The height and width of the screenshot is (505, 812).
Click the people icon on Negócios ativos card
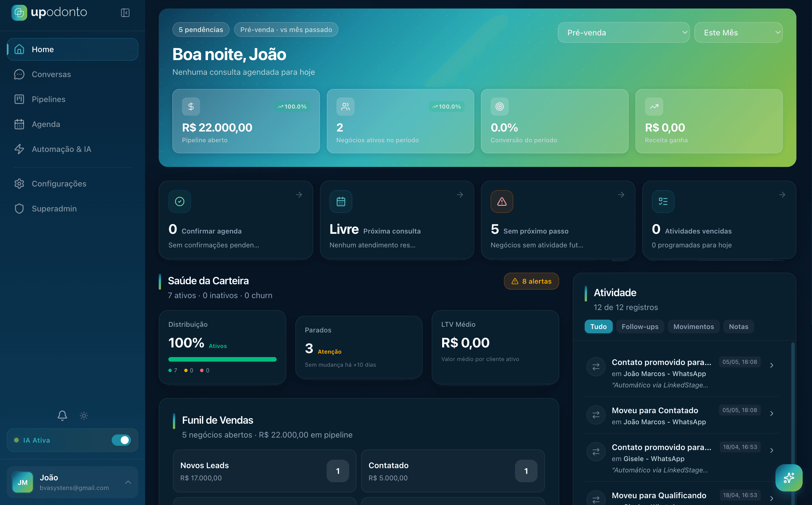click(345, 107)
